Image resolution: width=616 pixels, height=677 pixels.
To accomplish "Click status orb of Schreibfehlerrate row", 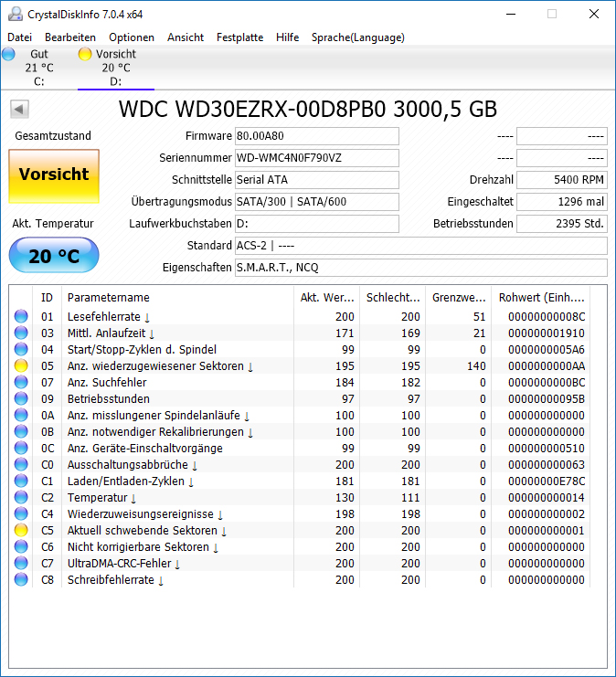I will click(x=21, y=579).
